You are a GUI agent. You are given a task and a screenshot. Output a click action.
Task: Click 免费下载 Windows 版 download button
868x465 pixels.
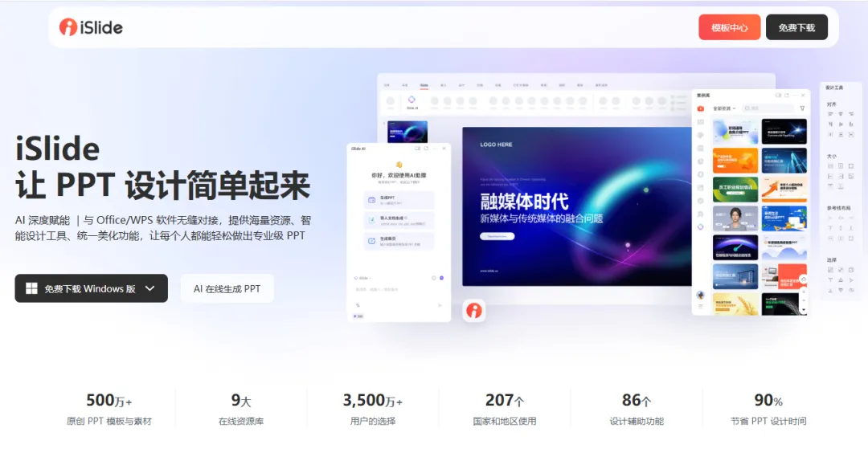[92, 288]
